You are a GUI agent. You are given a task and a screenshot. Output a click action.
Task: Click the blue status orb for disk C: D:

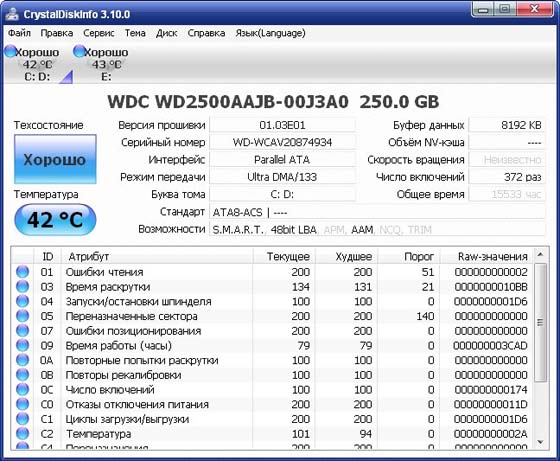[x=10, y=51]
